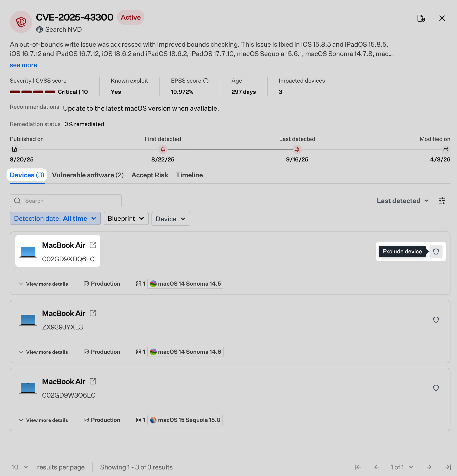Click the CVE-2025-43300 title
457x476 pixels.
(75, 17)
